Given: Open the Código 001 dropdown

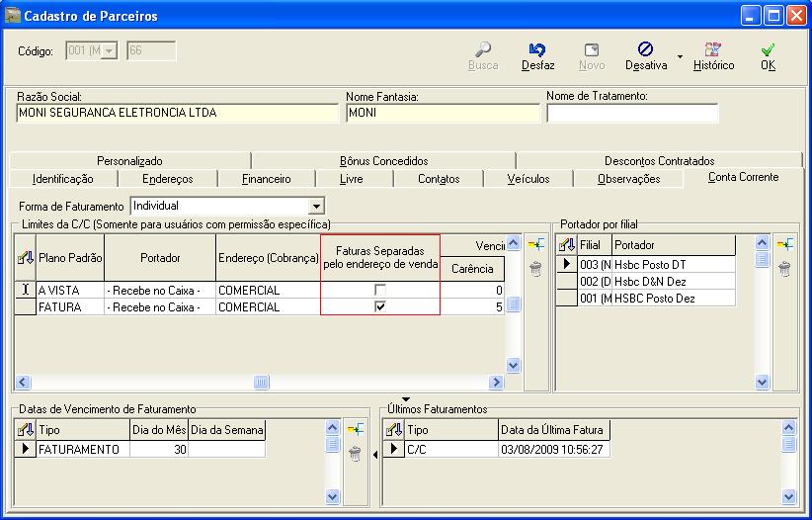Looking at the screenshot, I should click(x=109, y=50).
